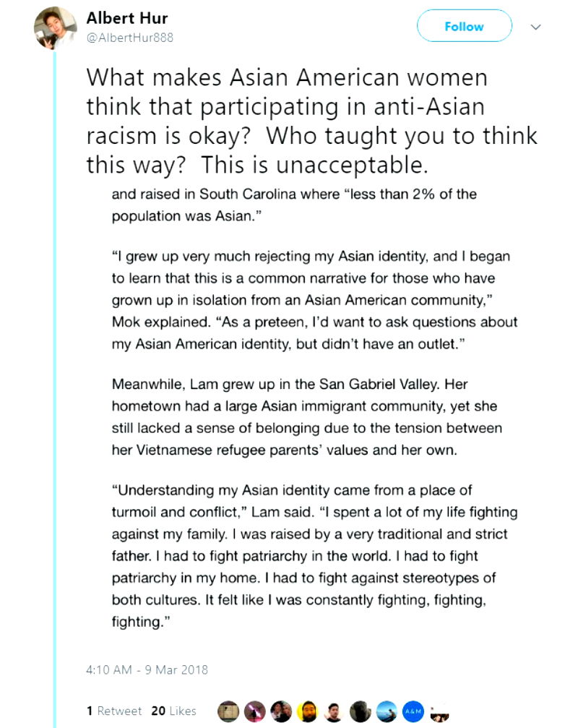Click the blue A&M liker avatar

pyautogui.click(x=412, y=711)
